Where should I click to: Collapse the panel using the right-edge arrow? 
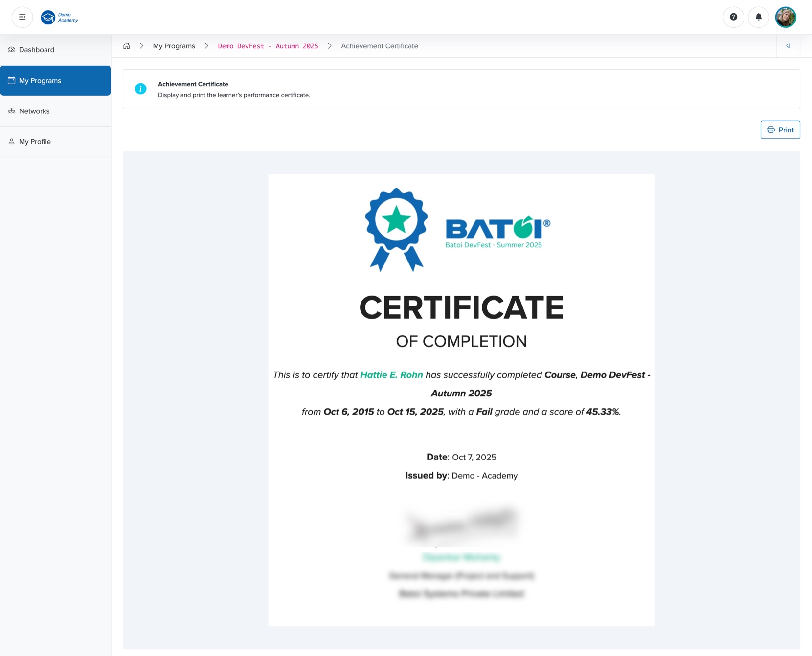[x=788, y=45]
